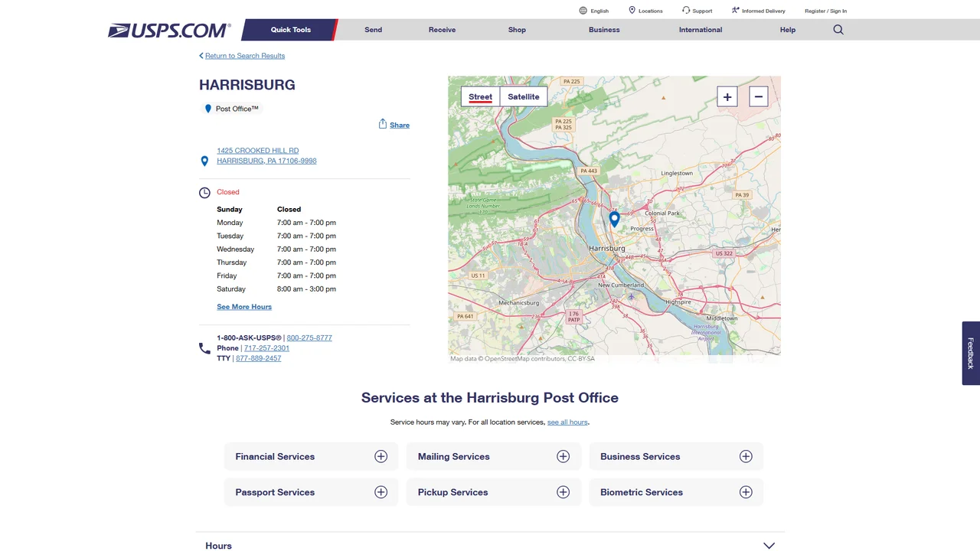Expand Pickup Services section
The width and height of the screenshot is (980, 551).
tap(494, 492)
